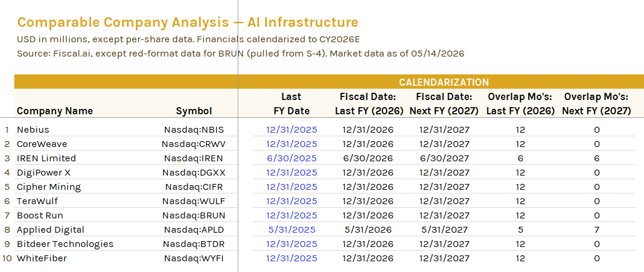Select the Bitdeer Technologies cell
This screenshot has width=644, height=272.
(x=65, y=244)
